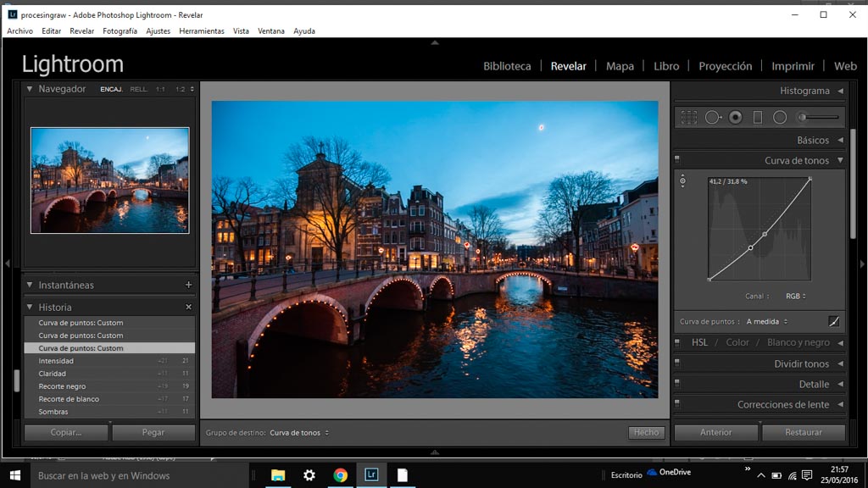Activate the tone curve targeted adjustment tool
The image size is (868, 488).
(683, 181)
